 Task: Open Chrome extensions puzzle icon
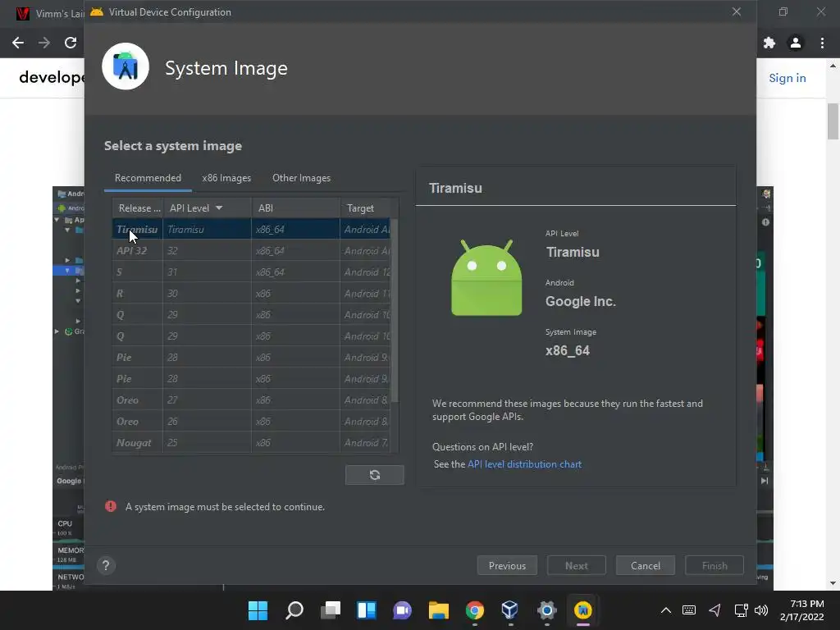pos(769,43)
